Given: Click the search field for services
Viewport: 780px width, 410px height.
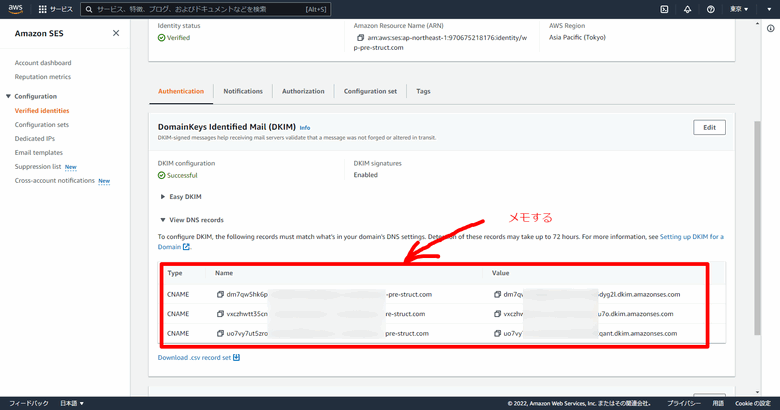Looking at the screenshot, I should coord(205,9).
